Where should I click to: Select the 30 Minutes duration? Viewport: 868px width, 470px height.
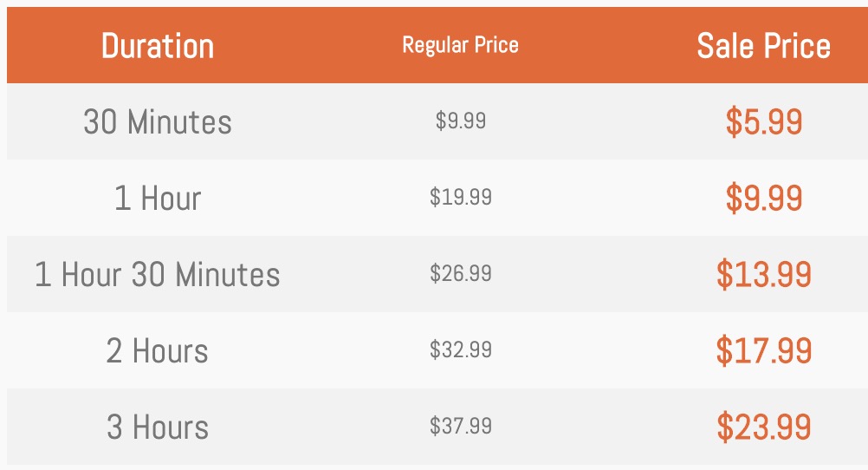[x=157, y=121]
